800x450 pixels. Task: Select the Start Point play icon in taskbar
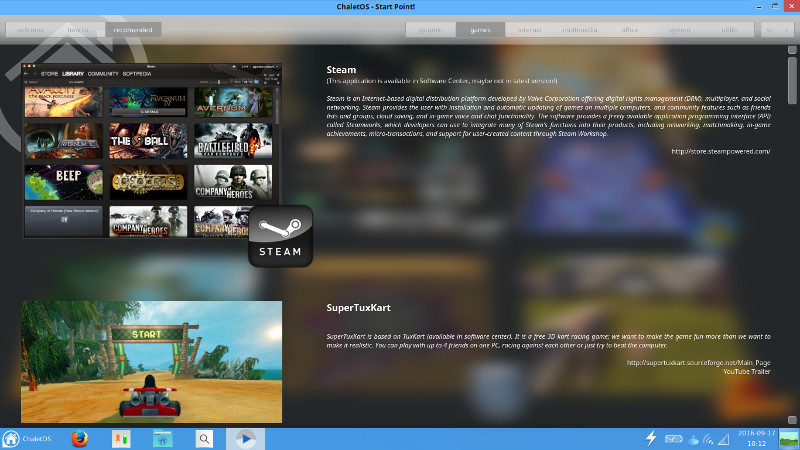[x=245, y=439]
